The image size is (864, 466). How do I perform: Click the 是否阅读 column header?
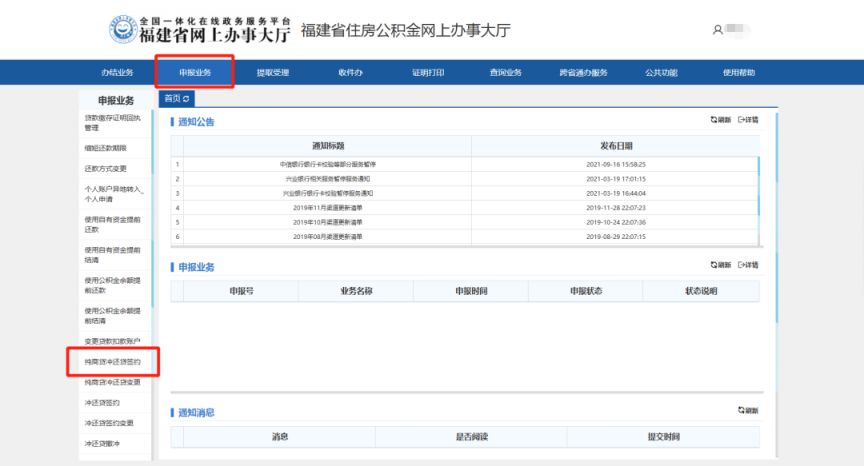tap(471, 436)
